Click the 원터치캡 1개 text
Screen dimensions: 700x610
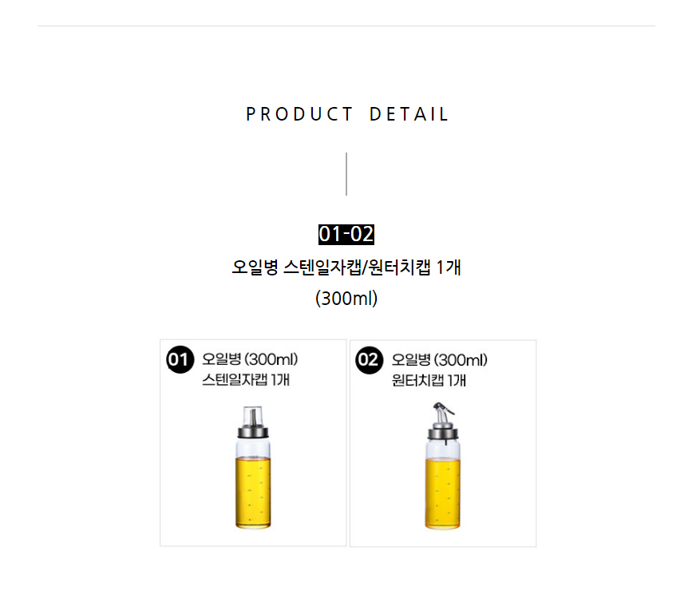click(x=429, y=381)
